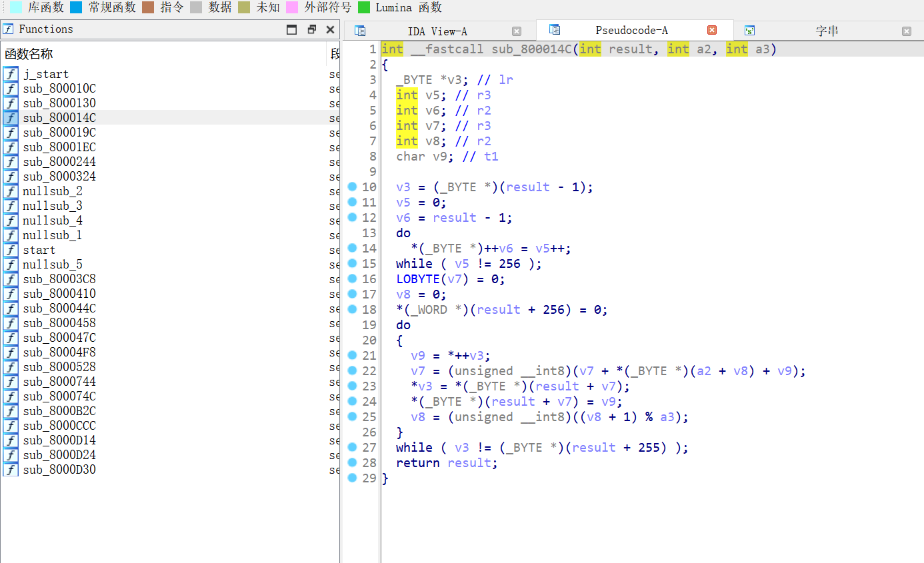Click the library function cyan legend swatch

click(16, 7)
